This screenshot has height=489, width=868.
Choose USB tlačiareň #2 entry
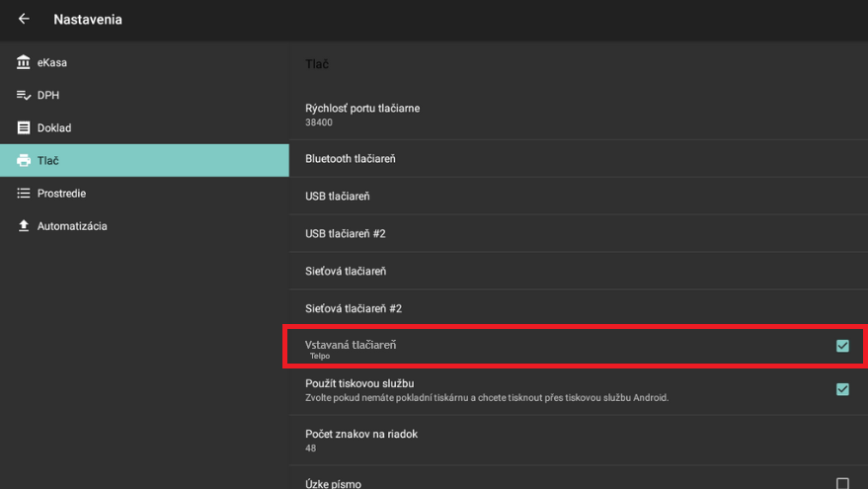click(x=346, y=234)
